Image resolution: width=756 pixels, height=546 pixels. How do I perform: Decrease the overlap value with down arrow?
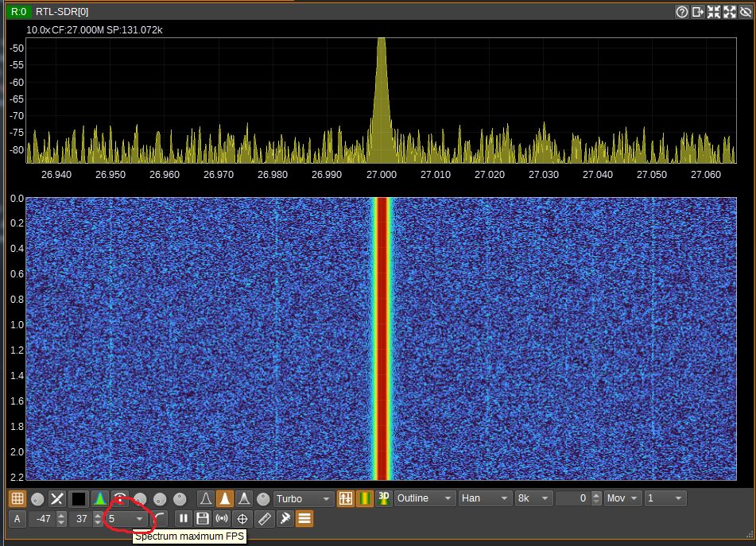pyautogui.click(x=596, y=502)
